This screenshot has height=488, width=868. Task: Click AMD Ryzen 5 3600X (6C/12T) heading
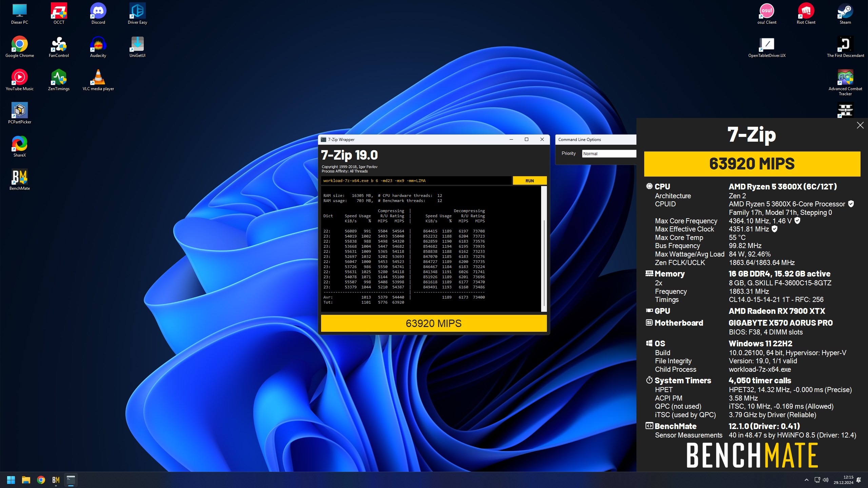[x=783, y=186]
